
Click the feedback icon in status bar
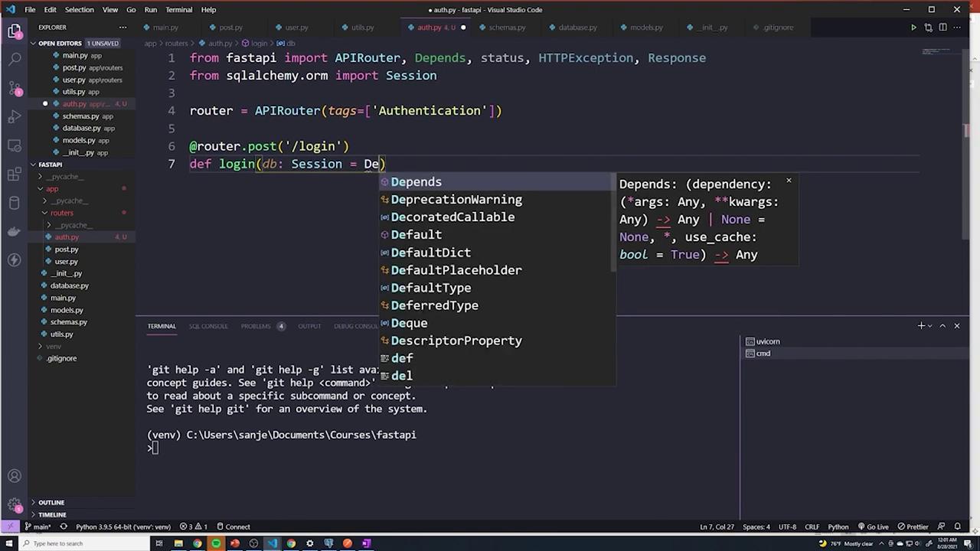coord(940,527)
